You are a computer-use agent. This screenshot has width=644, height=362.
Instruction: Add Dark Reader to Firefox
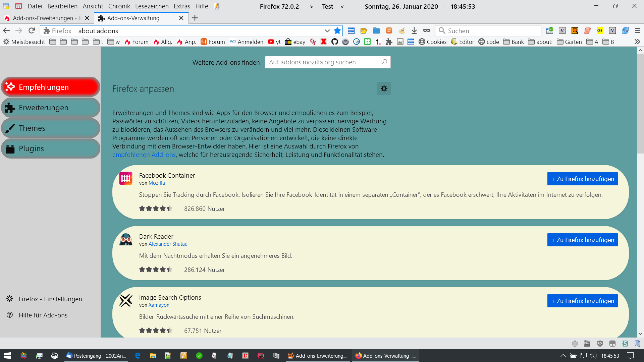(x=582, y=240)
